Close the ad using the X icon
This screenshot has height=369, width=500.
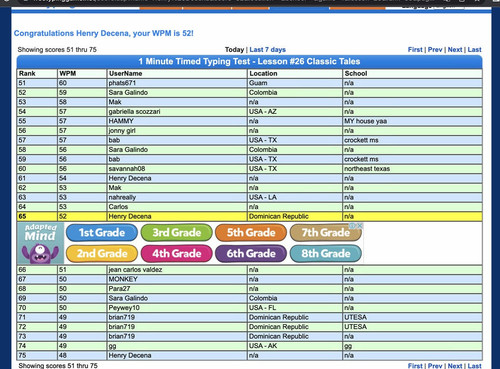[x=360, y=226]
